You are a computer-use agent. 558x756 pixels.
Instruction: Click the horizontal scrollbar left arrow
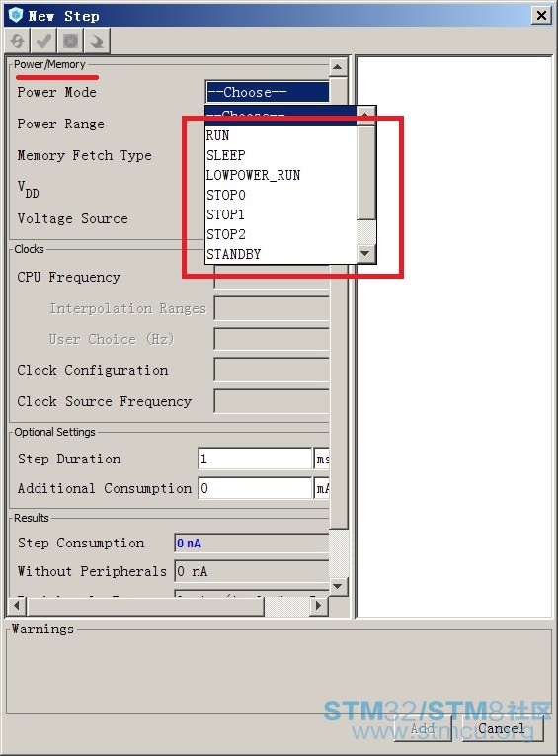tap(18, 605)
